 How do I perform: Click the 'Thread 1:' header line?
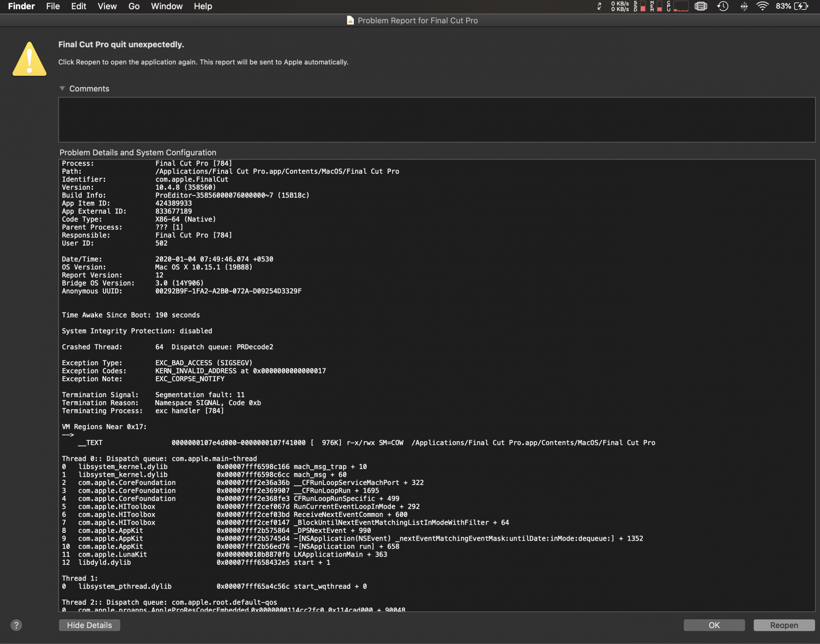(80, 579)
